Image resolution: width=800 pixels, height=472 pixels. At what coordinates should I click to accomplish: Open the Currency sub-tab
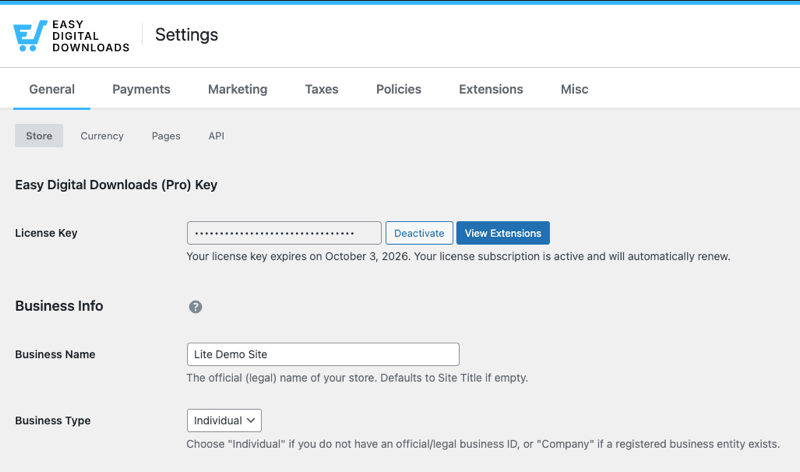[x=102, y=136]
